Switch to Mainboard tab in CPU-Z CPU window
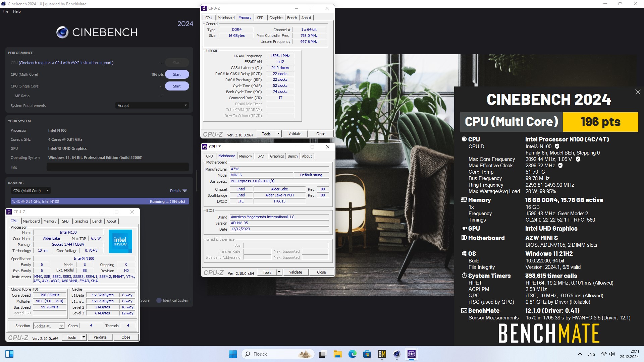Image resolution: width=644 pixels, height=362 pixels. 31,221
